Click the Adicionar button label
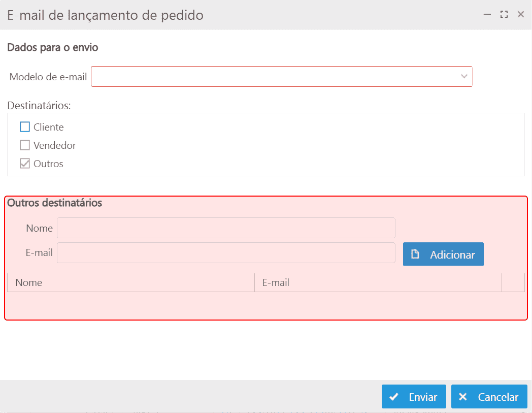 click(x=452, y=255)
